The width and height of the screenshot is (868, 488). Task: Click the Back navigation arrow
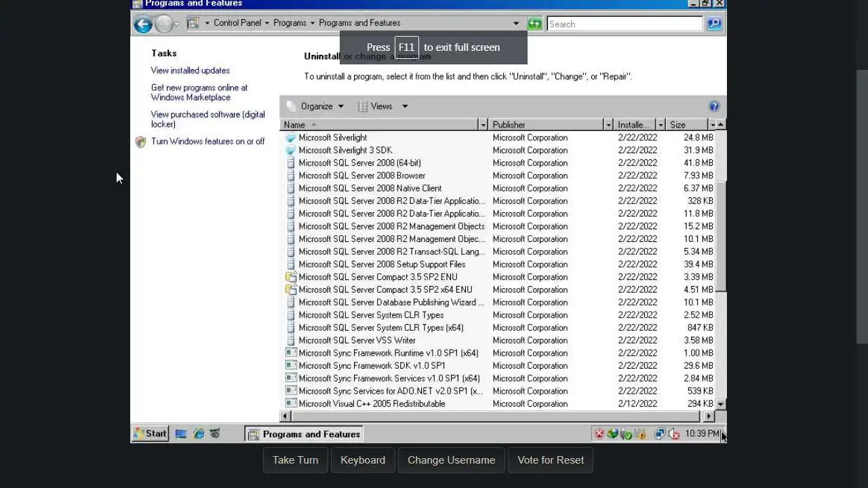pyautogui.click(x=142, y=24)
